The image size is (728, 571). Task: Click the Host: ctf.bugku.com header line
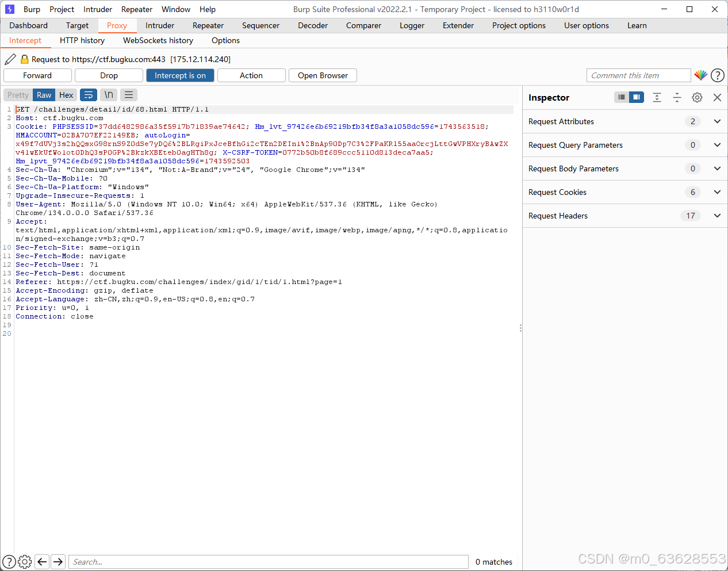[x=59, y=118]
